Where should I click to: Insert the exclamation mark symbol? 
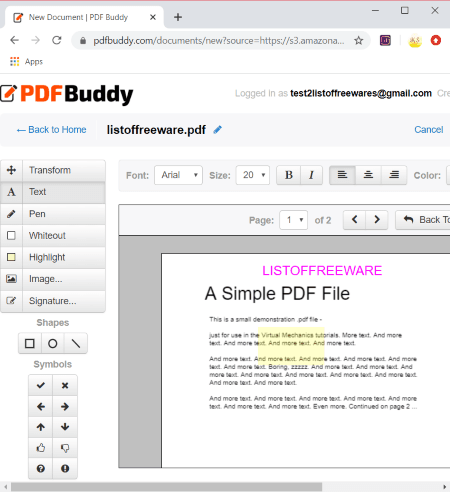click(x=65, y=469)
